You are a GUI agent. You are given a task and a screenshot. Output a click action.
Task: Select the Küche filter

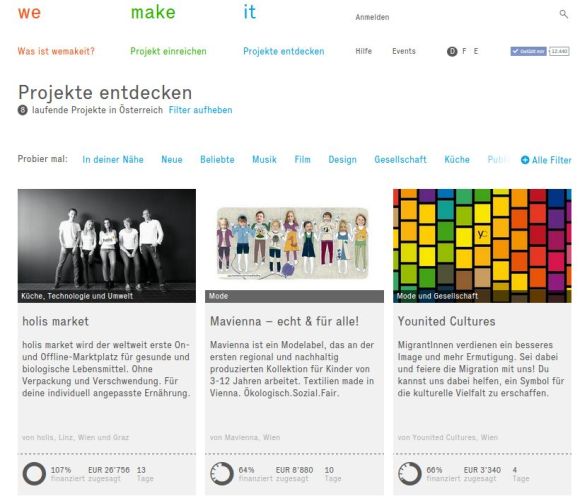(457, 160)
